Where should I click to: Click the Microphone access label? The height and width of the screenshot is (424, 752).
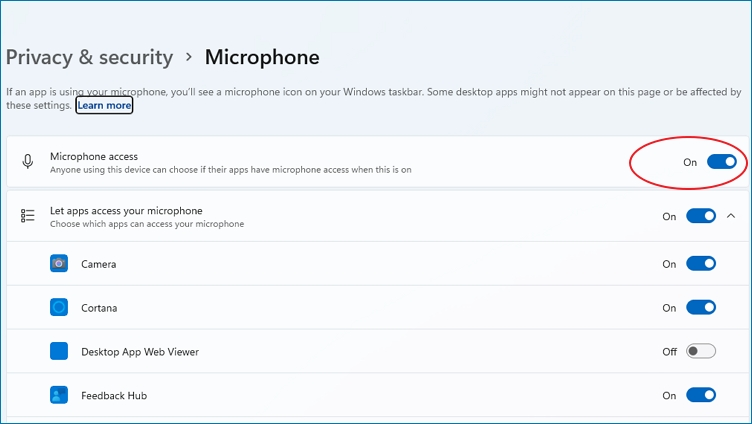pos(94,156)
